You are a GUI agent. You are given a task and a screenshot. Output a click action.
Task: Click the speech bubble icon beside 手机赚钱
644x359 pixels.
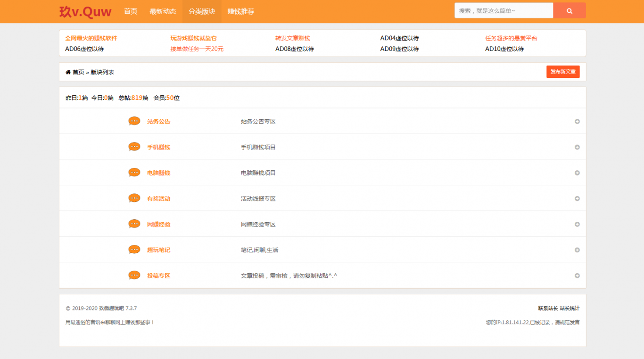134,147
